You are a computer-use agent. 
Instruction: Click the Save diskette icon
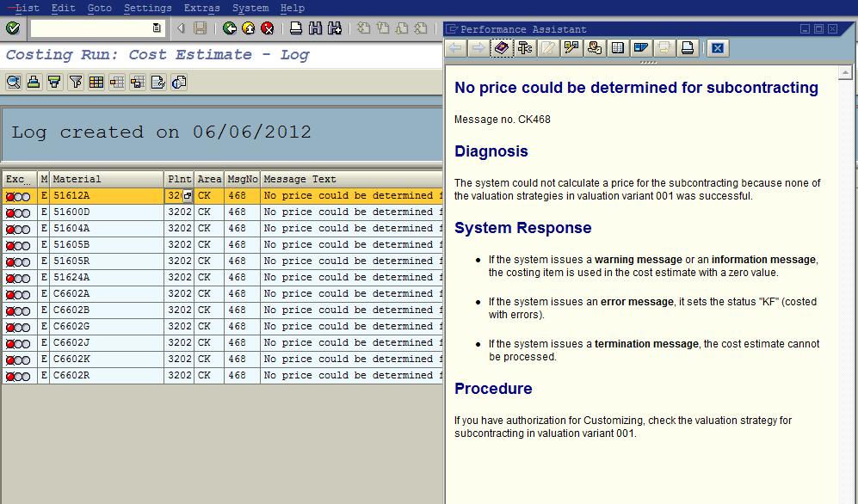201,28
